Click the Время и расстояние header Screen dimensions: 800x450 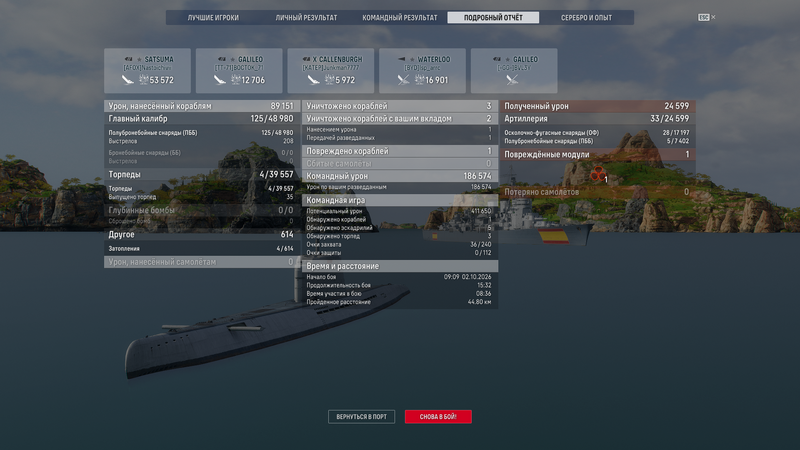(400, 266)
